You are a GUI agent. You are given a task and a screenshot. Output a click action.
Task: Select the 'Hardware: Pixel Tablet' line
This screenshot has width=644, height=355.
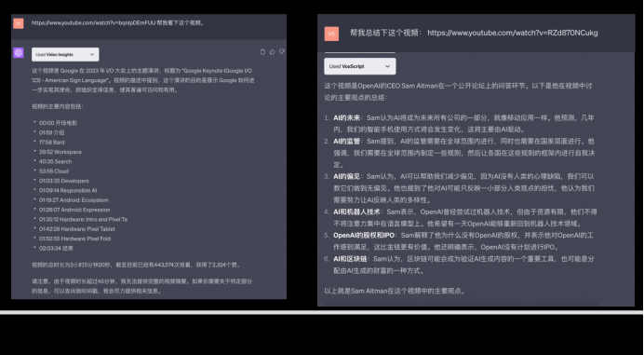coord(77,229)
